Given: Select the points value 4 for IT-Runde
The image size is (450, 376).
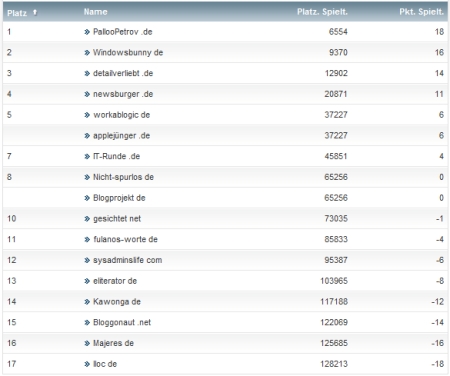Looking at the screenshot, I should (x=441, y=156).
